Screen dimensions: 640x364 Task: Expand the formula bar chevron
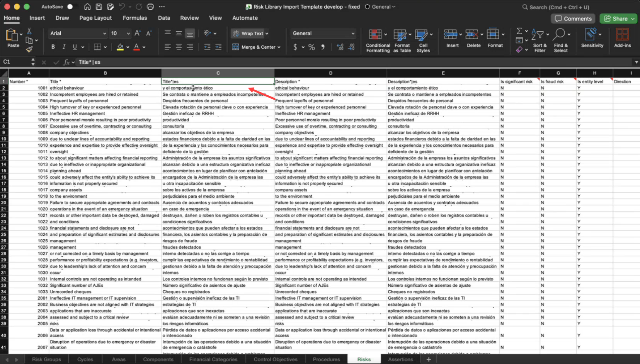click(x=636, y=62)
